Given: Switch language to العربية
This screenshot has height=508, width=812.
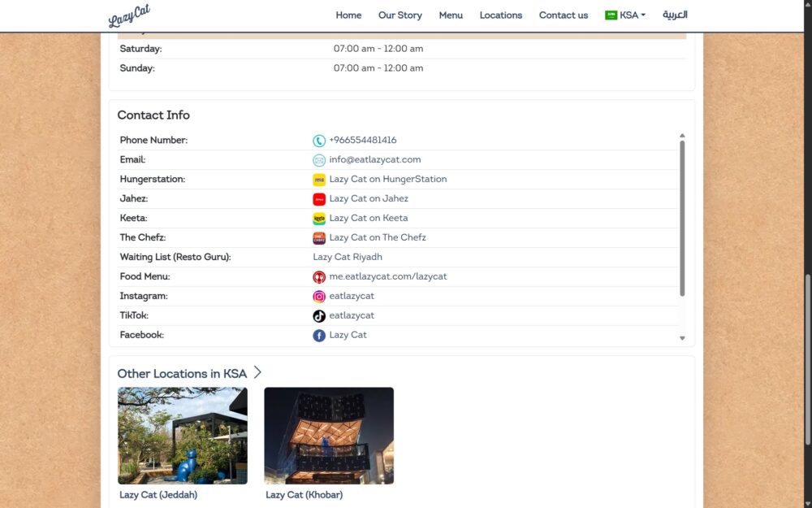Looking at the screenshot, I should coord(675,15).
